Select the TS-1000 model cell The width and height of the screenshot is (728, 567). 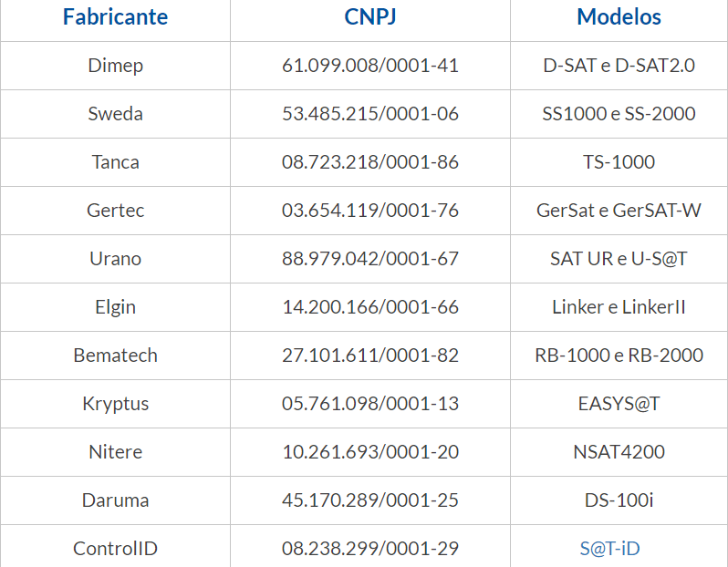click(x=619, y=162)
